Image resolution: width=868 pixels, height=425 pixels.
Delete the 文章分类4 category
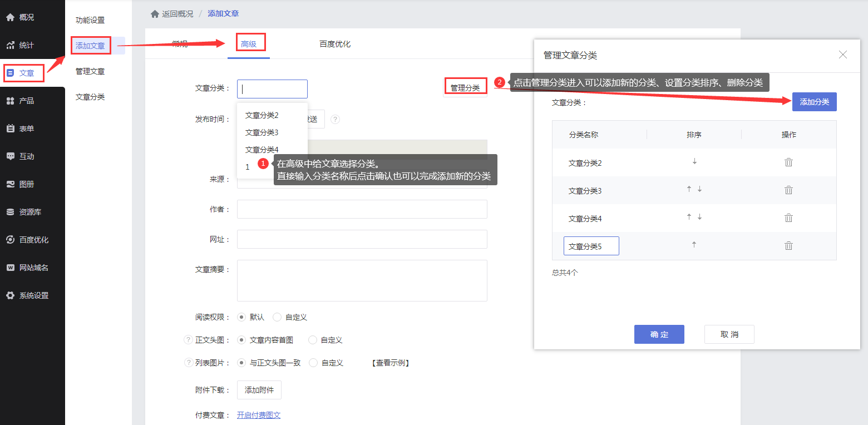click(788, 218)
